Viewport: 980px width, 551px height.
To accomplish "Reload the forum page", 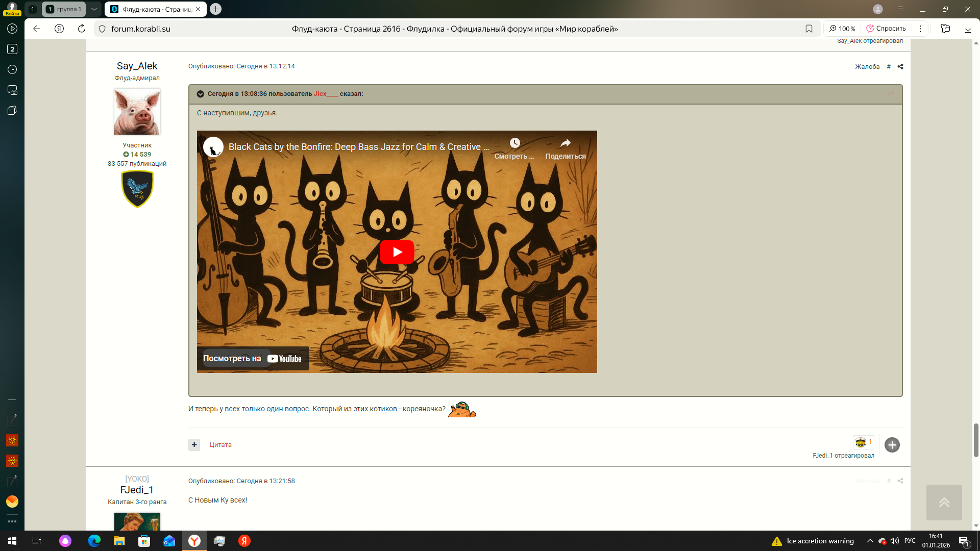I will point(82,29).
